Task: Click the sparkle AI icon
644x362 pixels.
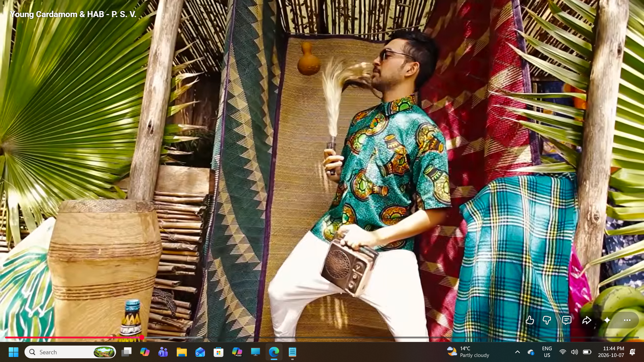Action: (x=607, y=320)
